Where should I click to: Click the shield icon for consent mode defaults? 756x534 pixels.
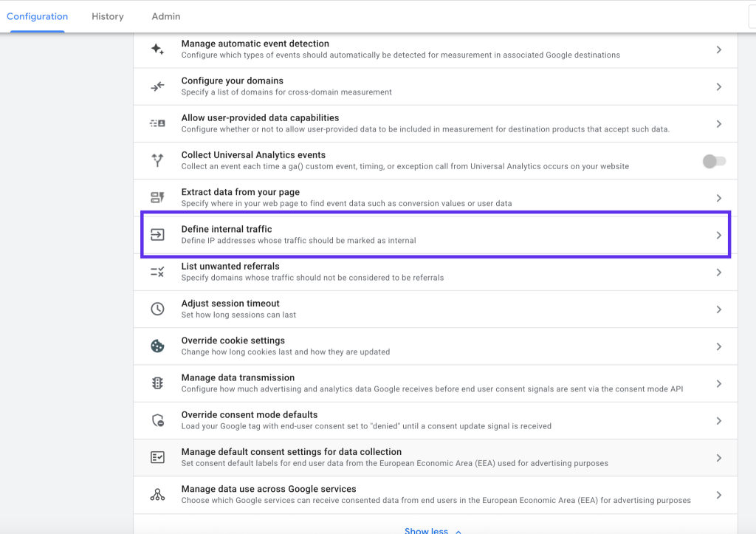157,420
